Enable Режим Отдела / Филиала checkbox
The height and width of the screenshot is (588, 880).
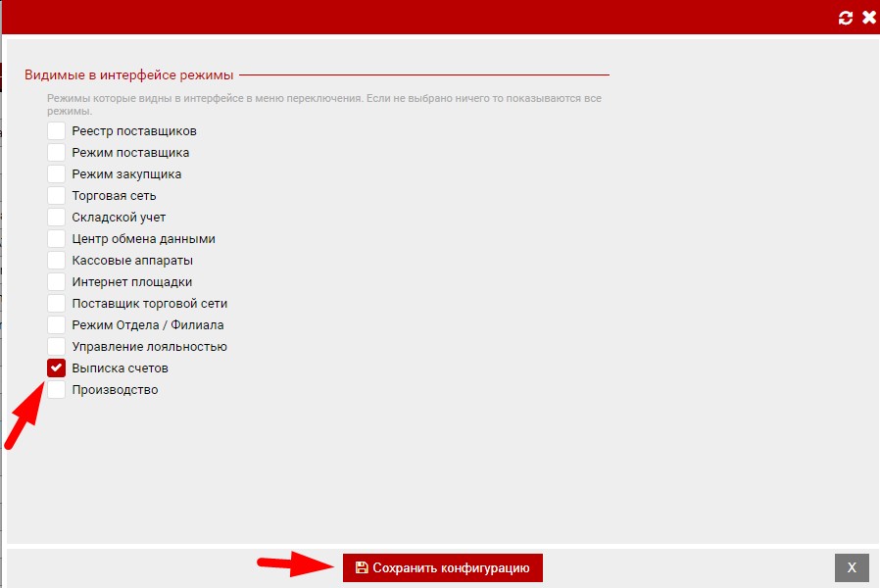57,324
